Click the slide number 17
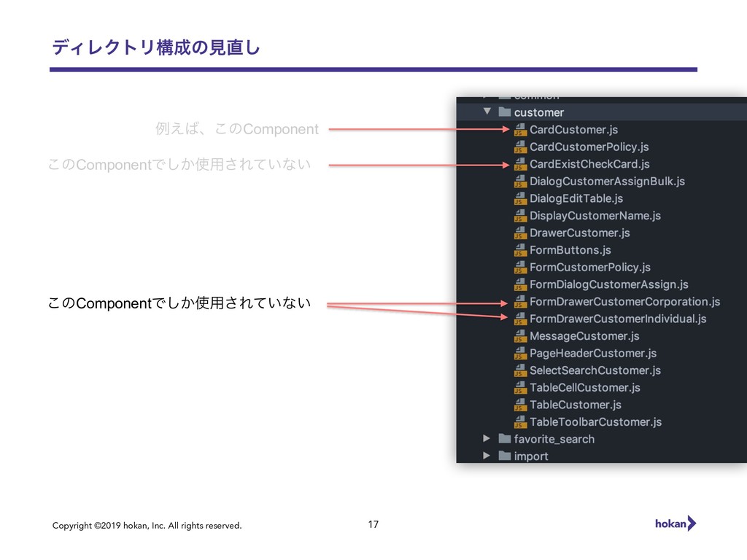The height and width of the screenshot is (560, 747). tap(373, 524)
